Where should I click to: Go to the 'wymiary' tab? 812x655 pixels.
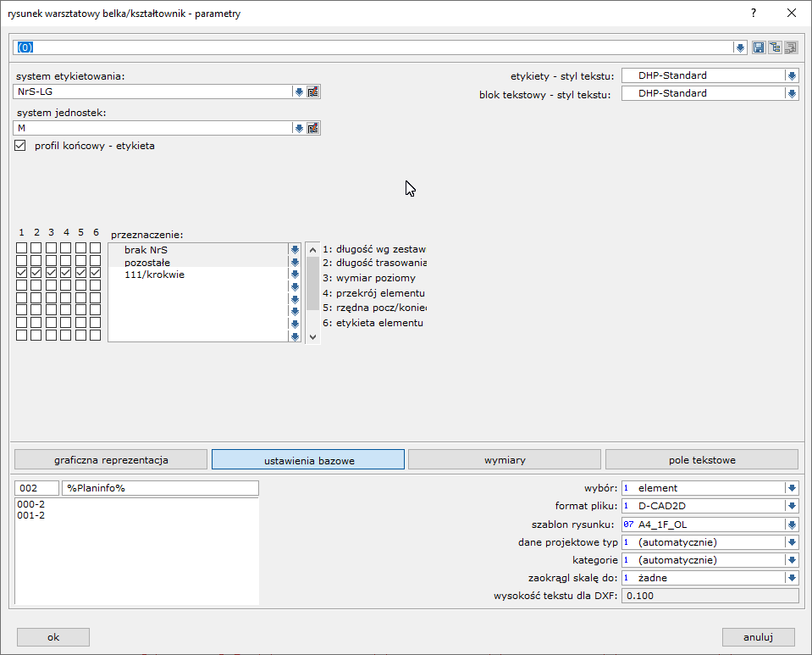tap(505, 459)
